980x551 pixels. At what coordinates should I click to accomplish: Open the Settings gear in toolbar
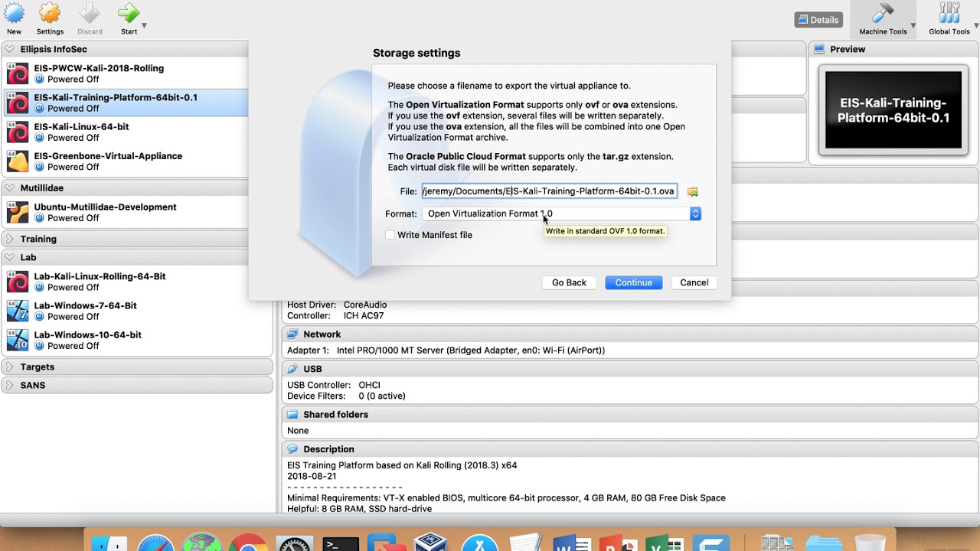click(x=50, y=13)
